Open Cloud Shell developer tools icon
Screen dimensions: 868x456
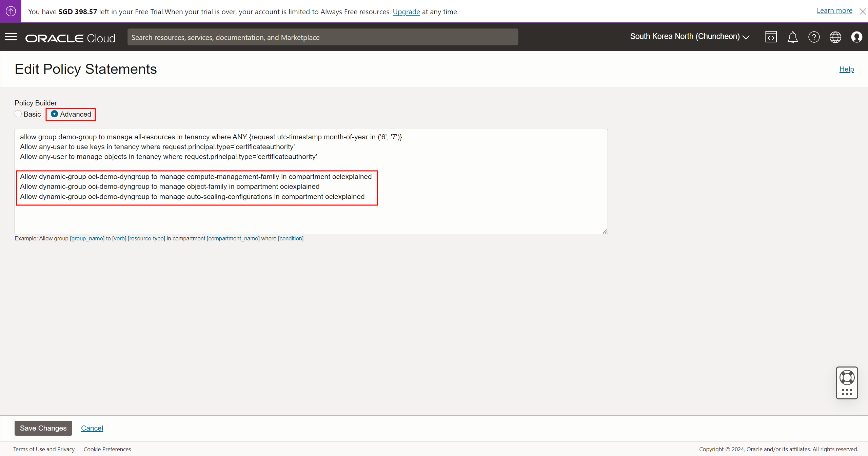[x=771, y=37]
